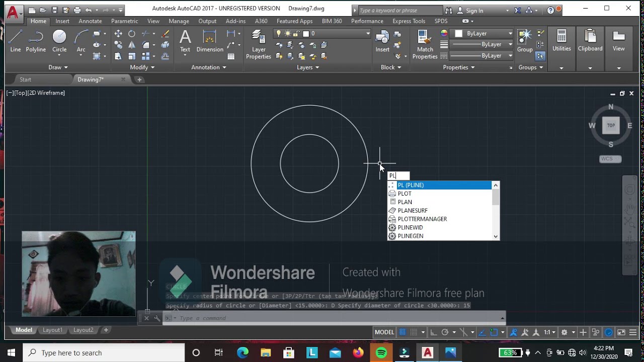This screenshot has height=362, width=644.
Task: Toggle hardware acceleration status icon
Action: (x=608, y=332)
